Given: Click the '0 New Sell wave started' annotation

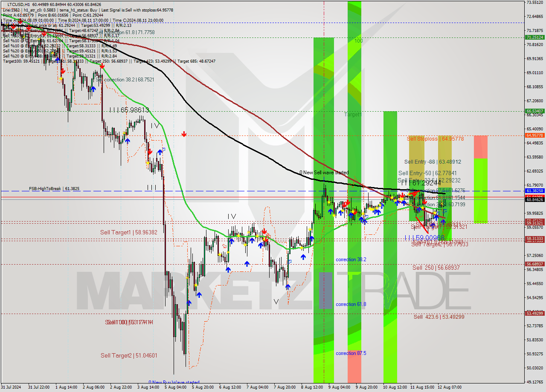Looking at the screenshot, I should coord(324,173).
